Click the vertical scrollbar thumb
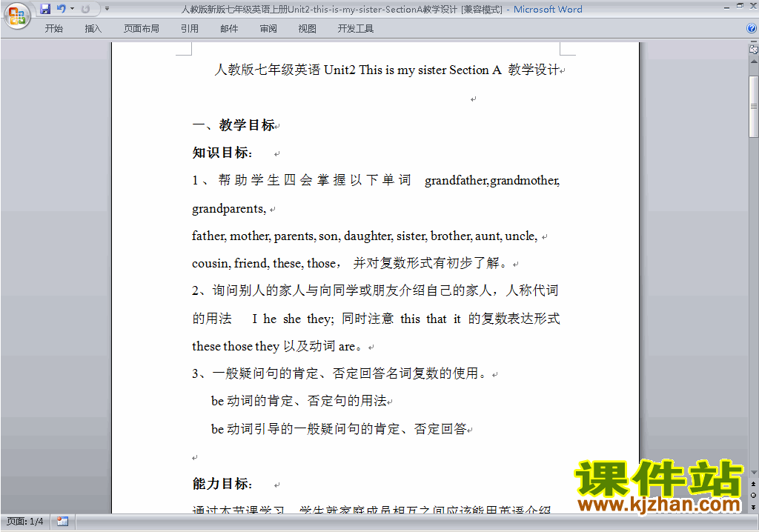 [x=753, y=107]
